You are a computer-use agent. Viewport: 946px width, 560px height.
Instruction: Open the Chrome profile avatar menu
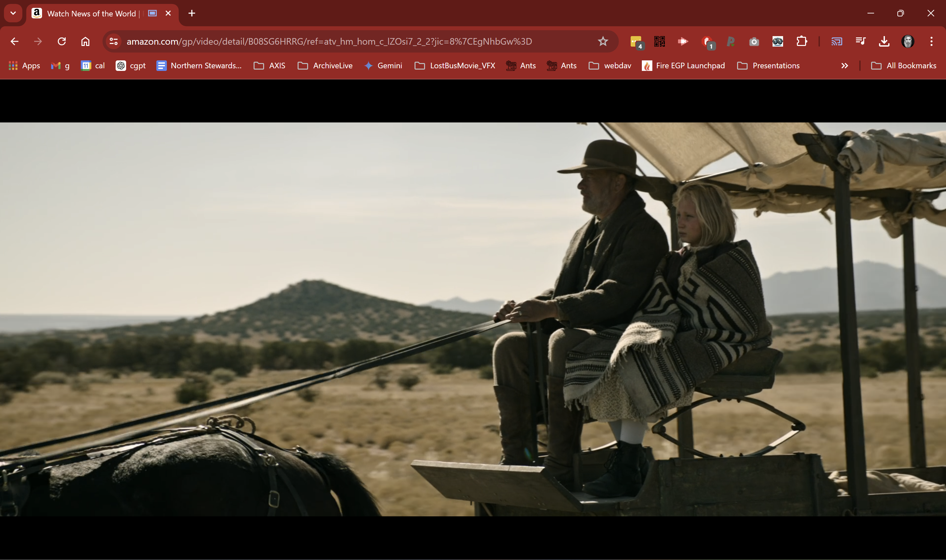908,41
